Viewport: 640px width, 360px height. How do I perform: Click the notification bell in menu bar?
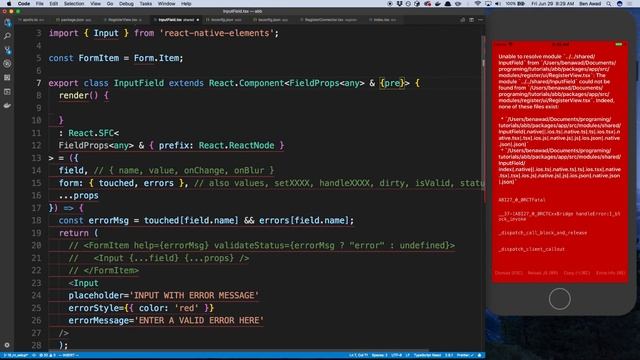(448, 4)
